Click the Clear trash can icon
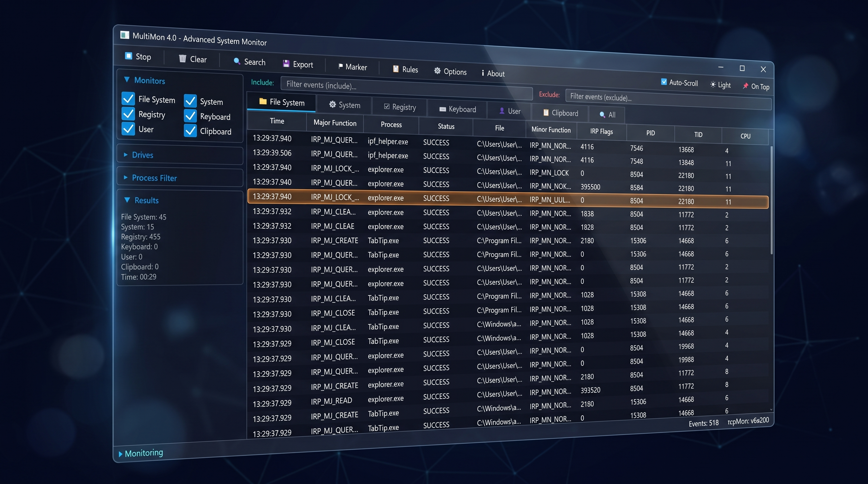This screenshot has width=868, height=484. (182, 59)
